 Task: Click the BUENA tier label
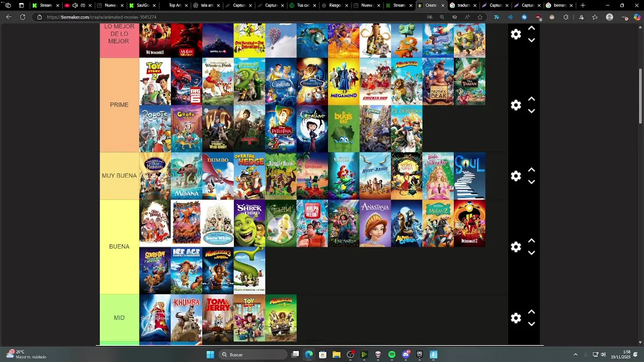(x=119, y=246)
